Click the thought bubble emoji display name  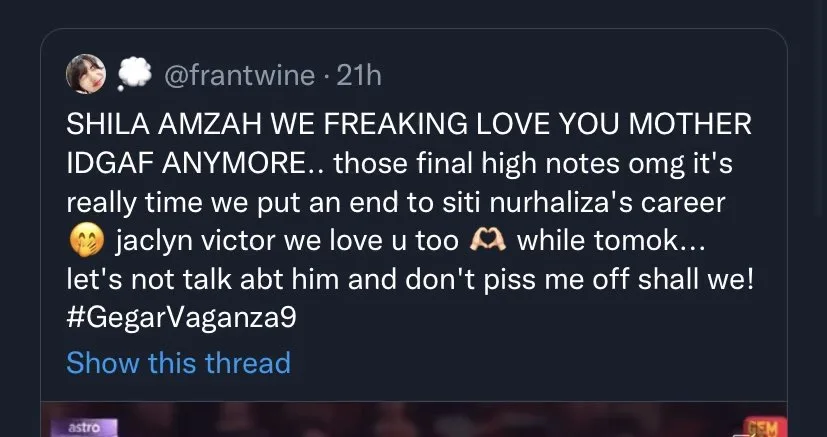(x=131, y=74)
